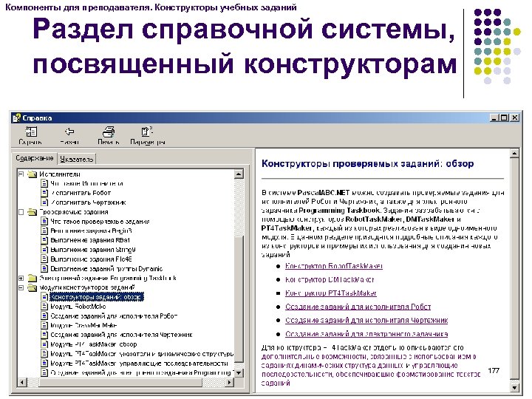Select tree topic Модуль DrawManMake

coord(83,325)
